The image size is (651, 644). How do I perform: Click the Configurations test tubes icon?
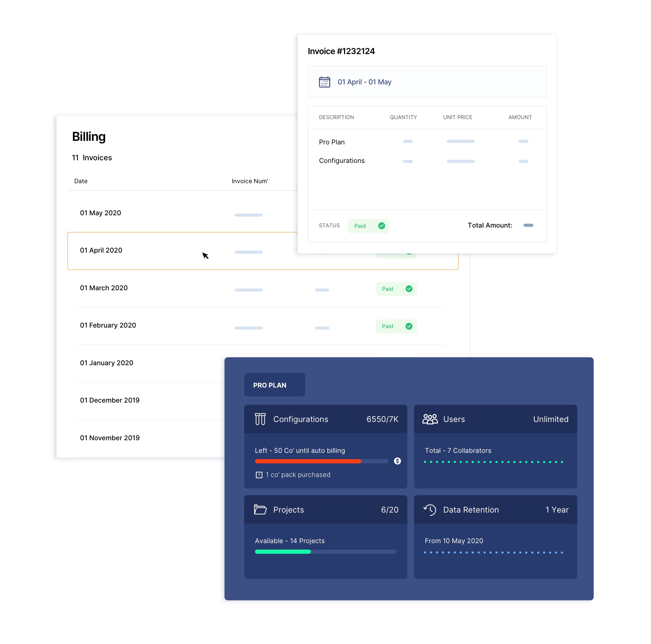point(260,419)
